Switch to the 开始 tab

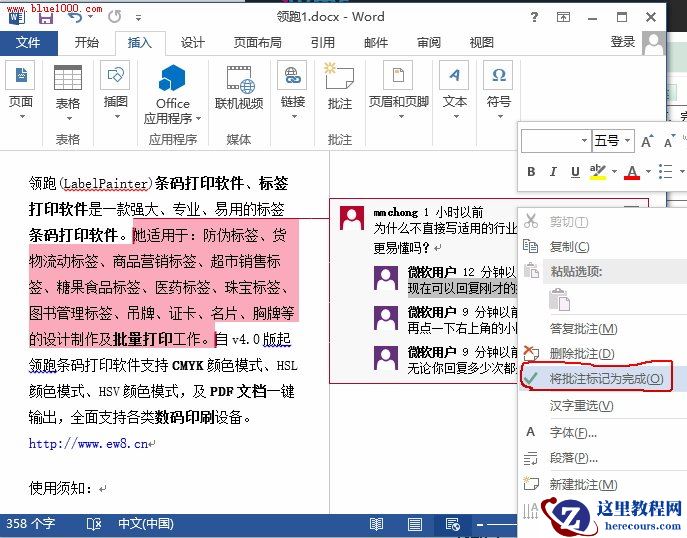coord(87,42)
